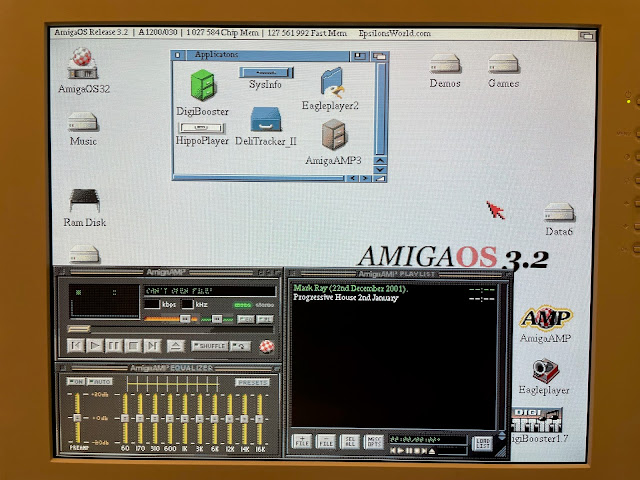Open the DeliTracker_II blue drawer icon
The height and width of the screenshot is (480, 640).
266,119
